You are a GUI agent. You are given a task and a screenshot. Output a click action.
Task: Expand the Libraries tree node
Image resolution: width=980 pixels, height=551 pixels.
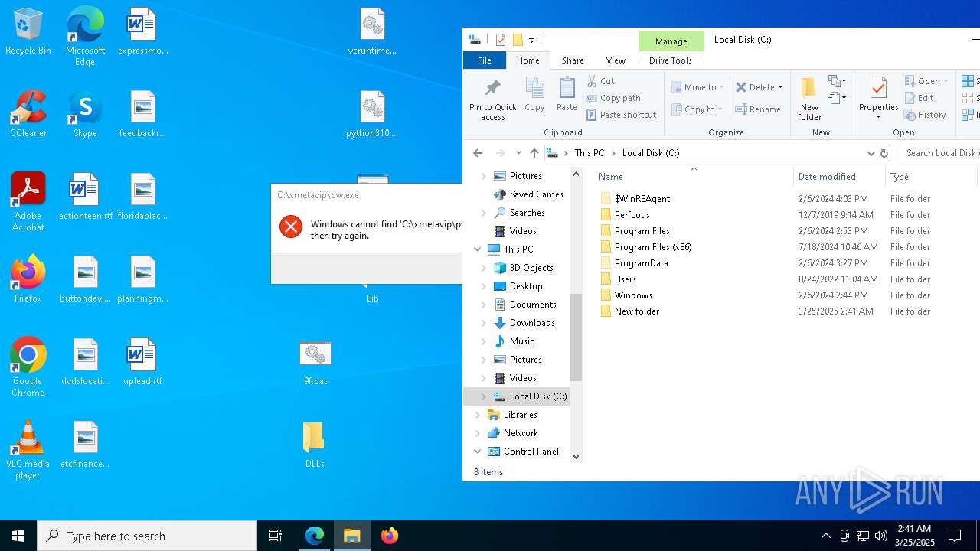(478, 415)
